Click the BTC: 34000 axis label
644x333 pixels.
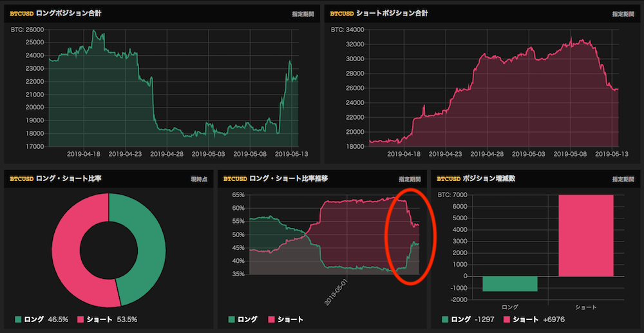pos(348,30)
